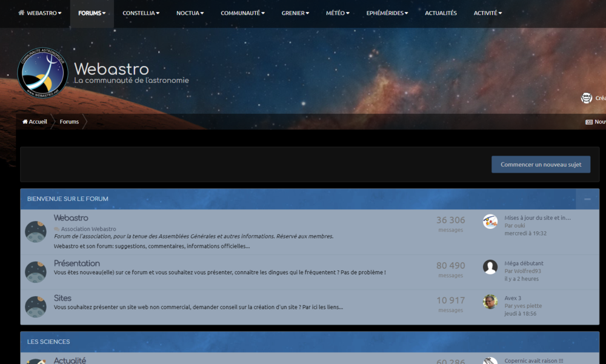Go to ACTUALITÉS page
606x364 pixels.
[x=441, y=13]
